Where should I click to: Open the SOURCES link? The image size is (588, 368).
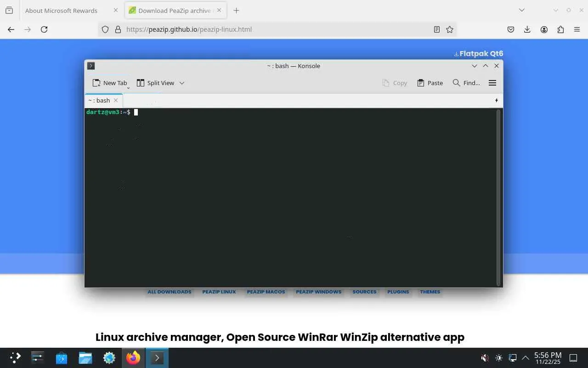pyautogui.click(x=364, y=292)
